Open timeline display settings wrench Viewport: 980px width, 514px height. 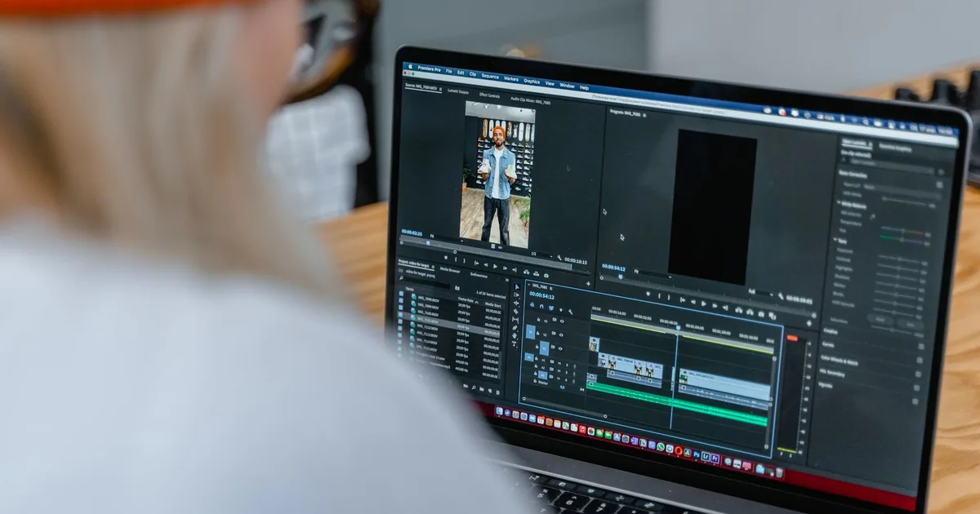[570, 312]
